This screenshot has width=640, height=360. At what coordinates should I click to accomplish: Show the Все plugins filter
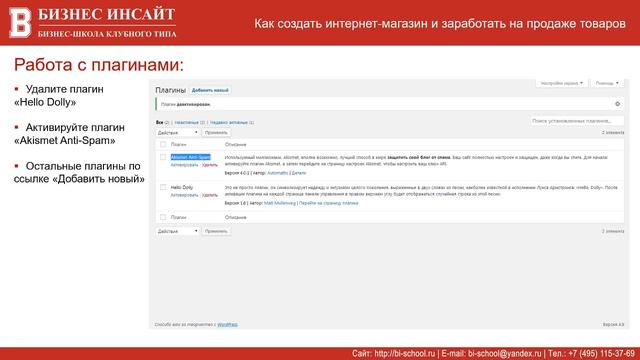pos(160,122)
